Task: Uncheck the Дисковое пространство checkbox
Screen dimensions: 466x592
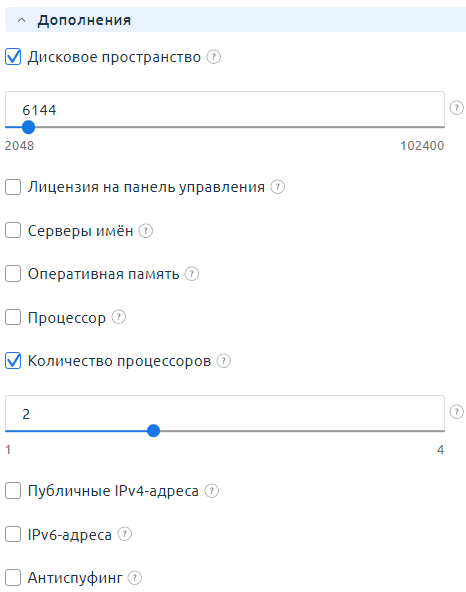Action: click(x=13, y=57)
